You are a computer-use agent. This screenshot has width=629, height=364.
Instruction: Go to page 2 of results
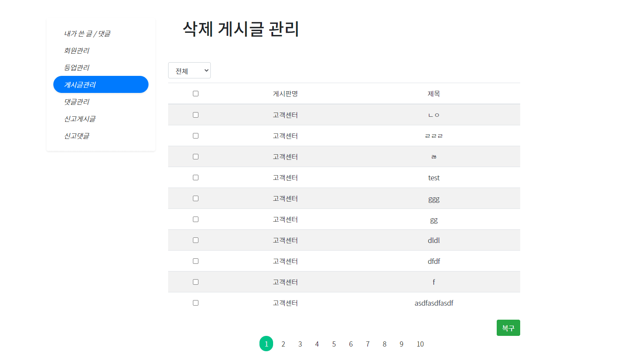283,344
